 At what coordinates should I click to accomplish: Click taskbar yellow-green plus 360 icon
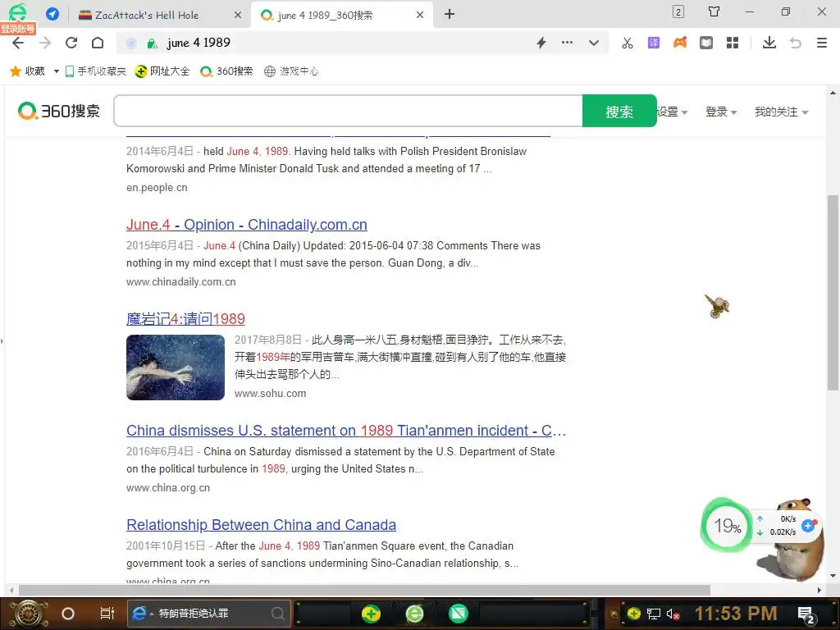pyautogui.click(x=371, y=614)
